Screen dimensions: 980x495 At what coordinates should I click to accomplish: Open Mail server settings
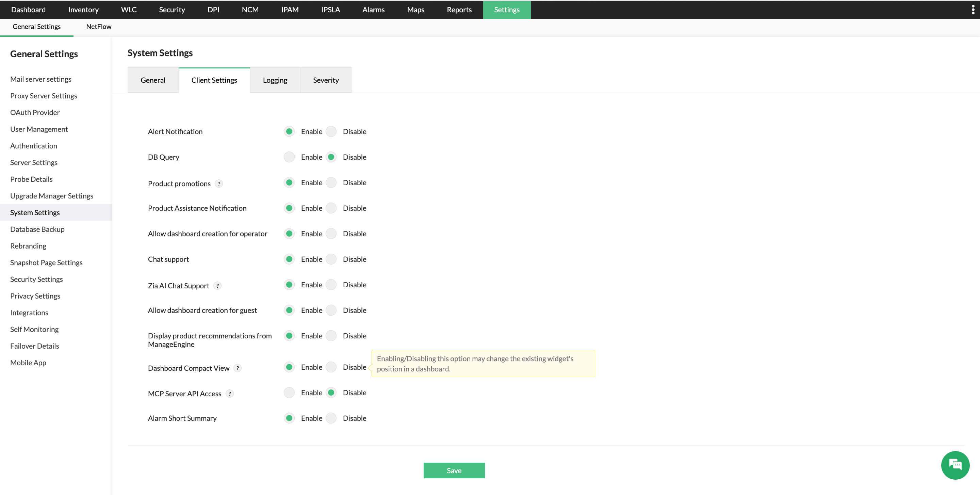point(41,79)
